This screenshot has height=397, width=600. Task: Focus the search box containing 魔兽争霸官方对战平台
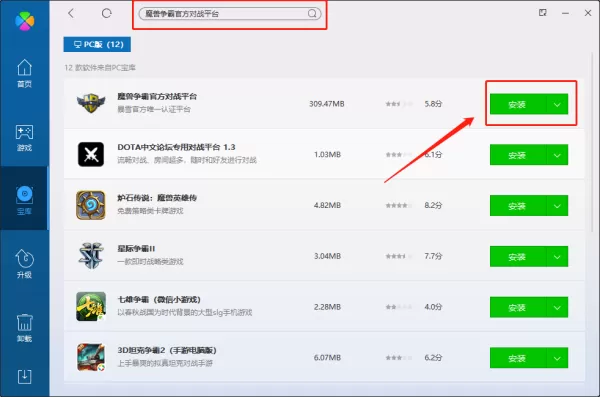click(x=230, y=14)
